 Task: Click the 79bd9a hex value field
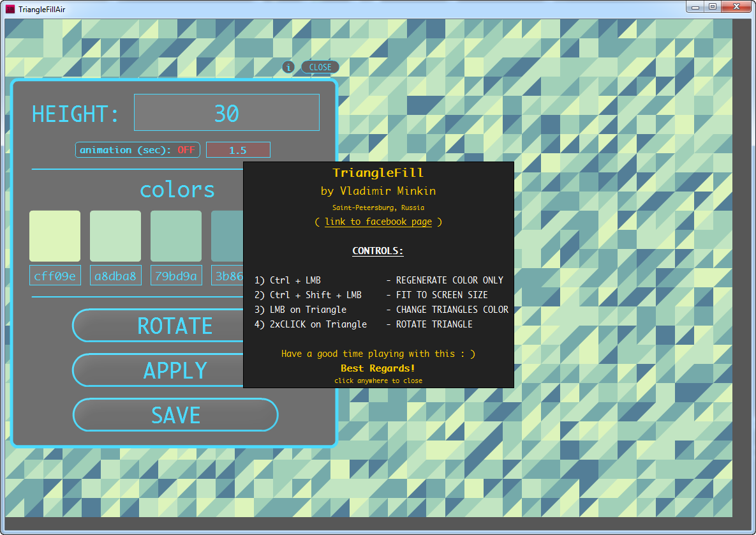tap(176, 275)
